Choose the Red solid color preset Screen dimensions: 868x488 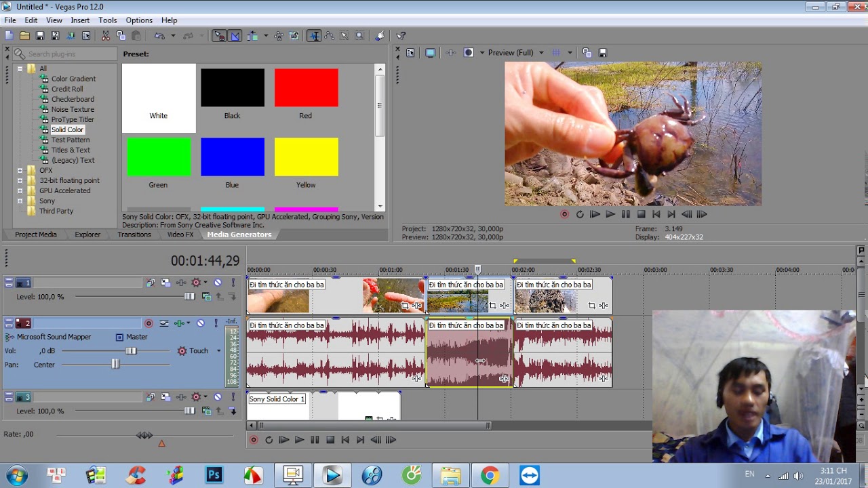pos(306,94)
